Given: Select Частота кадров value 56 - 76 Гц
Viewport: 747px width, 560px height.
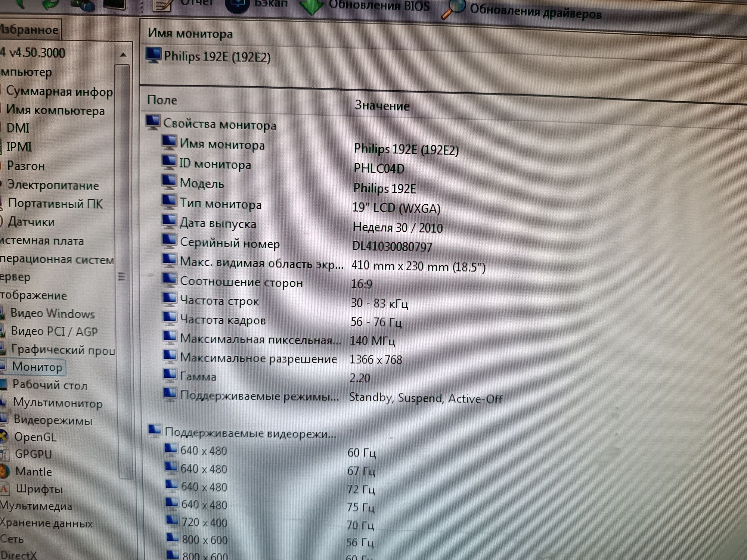Looking at the screenshot, I should point(376,322).
